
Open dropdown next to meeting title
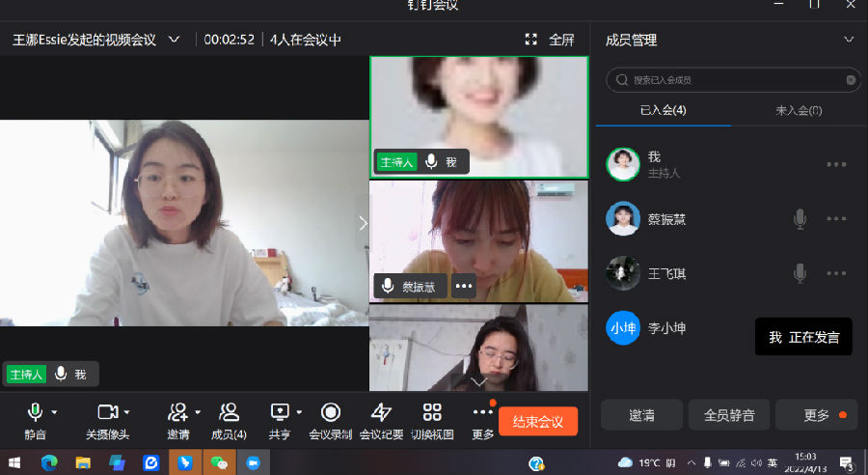175,40
